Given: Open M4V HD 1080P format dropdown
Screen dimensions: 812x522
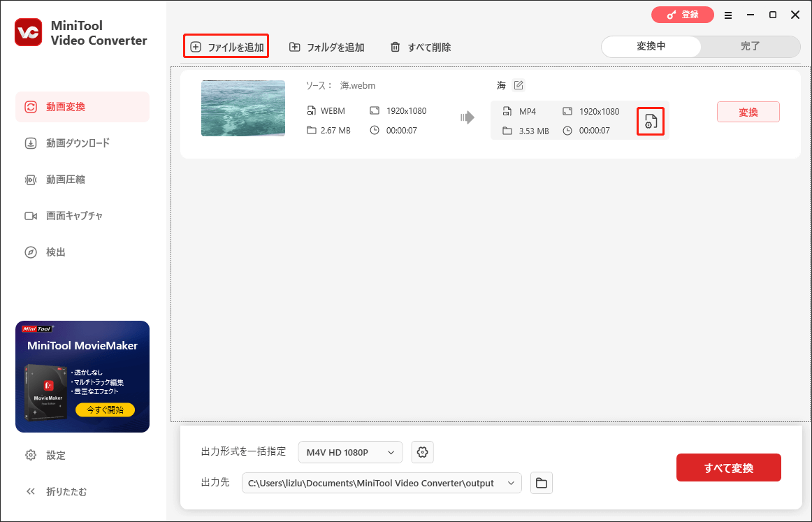Looking at the screenshot, I should pos(351,452).
